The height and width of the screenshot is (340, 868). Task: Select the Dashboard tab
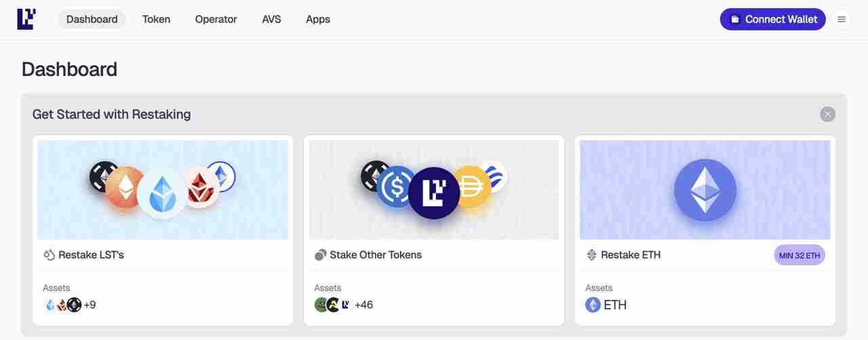click(x=92, y=19)
